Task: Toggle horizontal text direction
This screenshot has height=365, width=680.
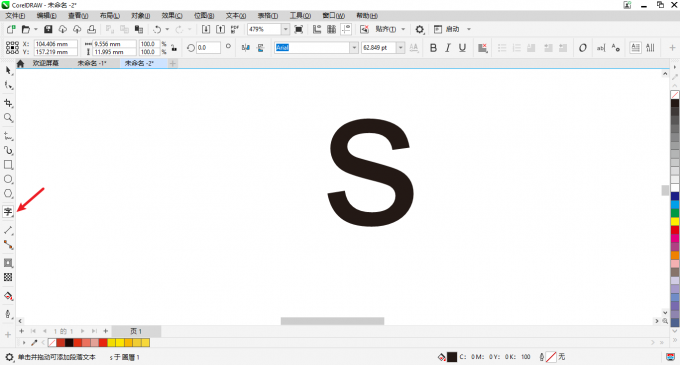Action: click(635, 48)
